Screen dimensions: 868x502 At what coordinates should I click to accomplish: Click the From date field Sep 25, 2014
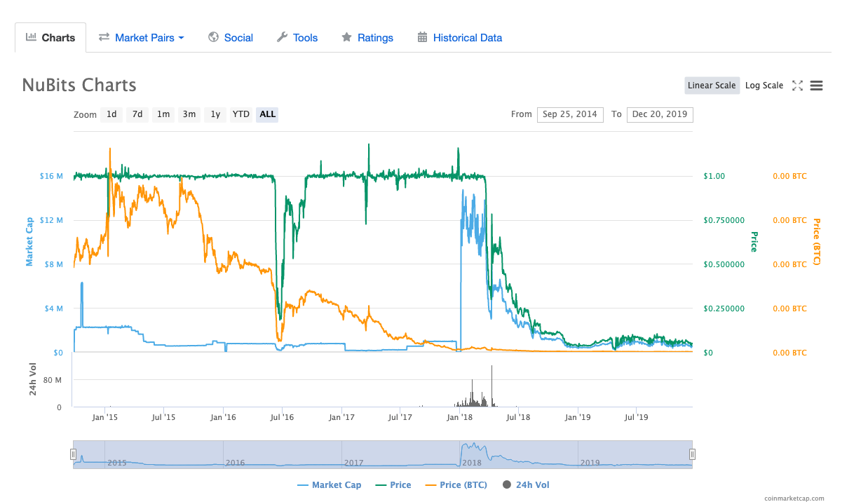[x=570, y=114]
